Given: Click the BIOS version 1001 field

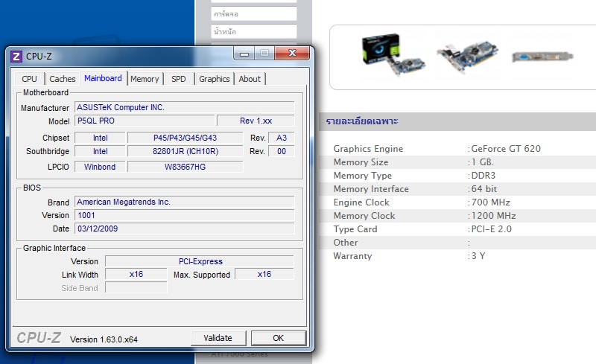Looking at the screenshot, I should point(184,215).
